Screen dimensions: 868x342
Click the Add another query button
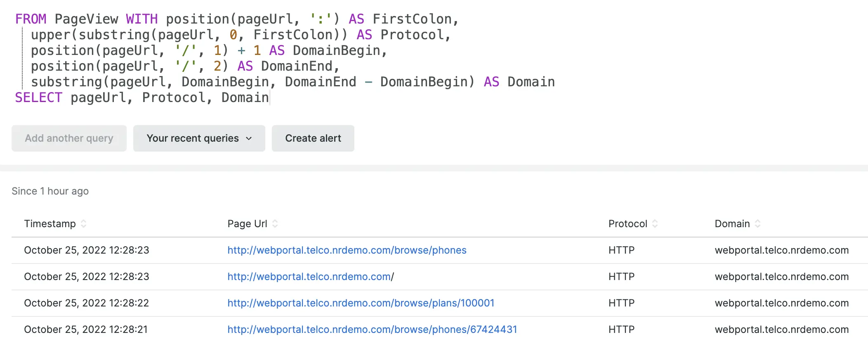69,138
